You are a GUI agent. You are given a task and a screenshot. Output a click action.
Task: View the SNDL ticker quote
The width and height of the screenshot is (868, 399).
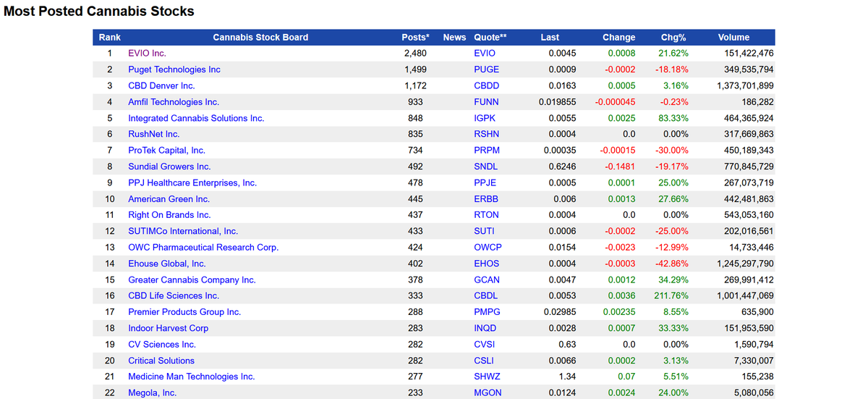(486, 167)
